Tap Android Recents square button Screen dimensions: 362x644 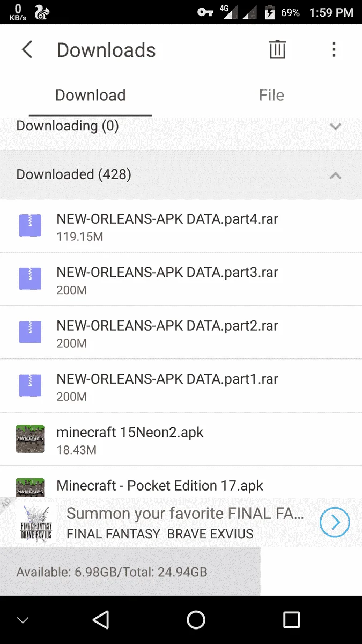click(x=291, y=620)
